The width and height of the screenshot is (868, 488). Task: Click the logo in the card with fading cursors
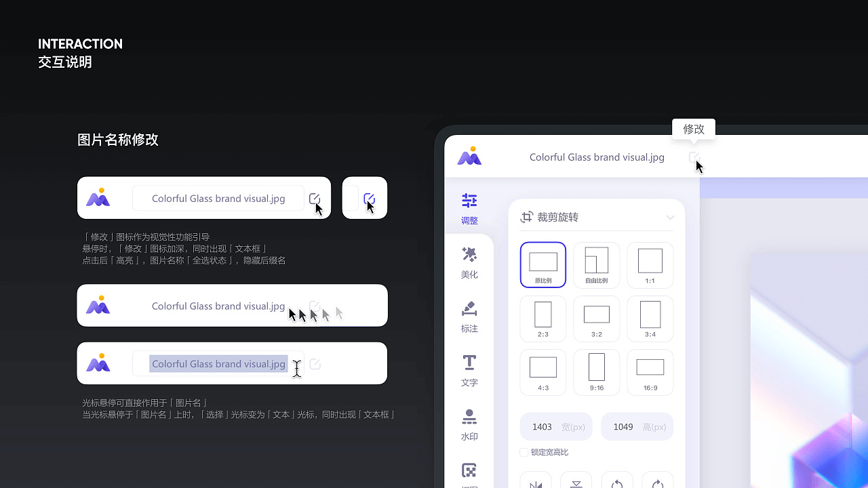(x=98, y=306)
